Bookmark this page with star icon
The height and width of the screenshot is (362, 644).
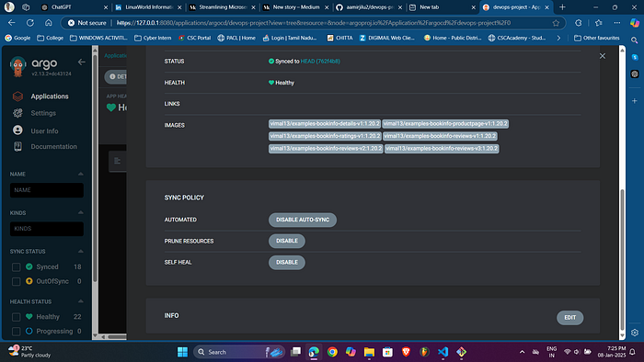tap(556, 23)
